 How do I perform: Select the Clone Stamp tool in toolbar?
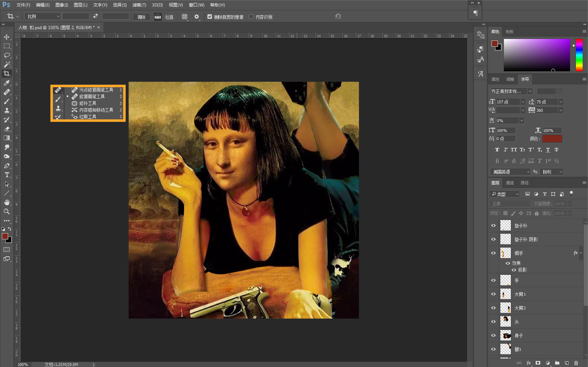(7, 111)
